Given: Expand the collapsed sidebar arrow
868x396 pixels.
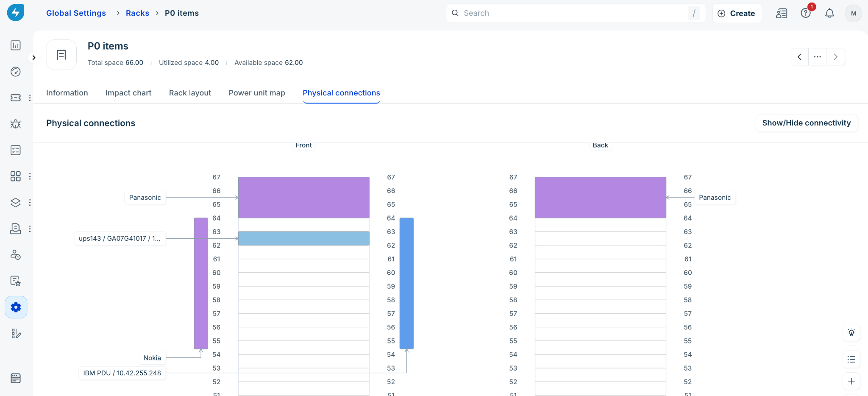Looking at the screenshot, I should pyautogui.click(x=34, y=57).
